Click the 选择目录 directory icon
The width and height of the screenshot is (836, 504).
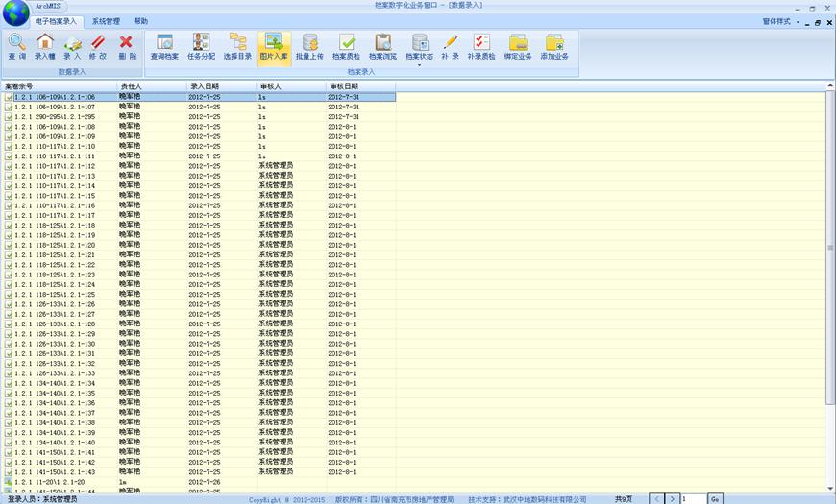tap(237, 42)
